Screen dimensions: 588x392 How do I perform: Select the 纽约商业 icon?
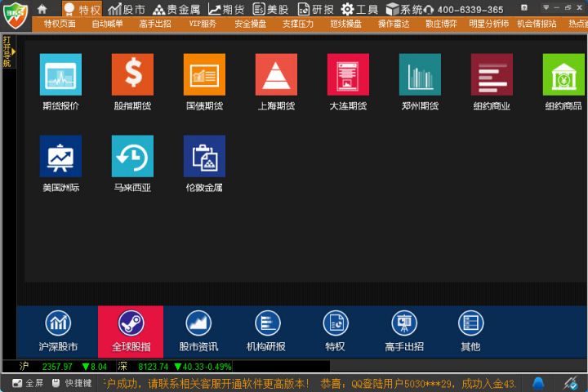(492, 75)
